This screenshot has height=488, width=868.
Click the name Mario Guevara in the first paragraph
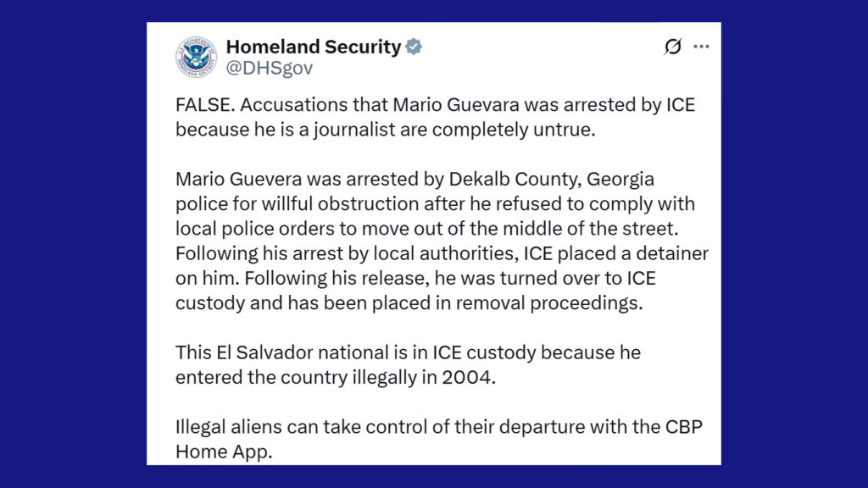pos(456,104)
